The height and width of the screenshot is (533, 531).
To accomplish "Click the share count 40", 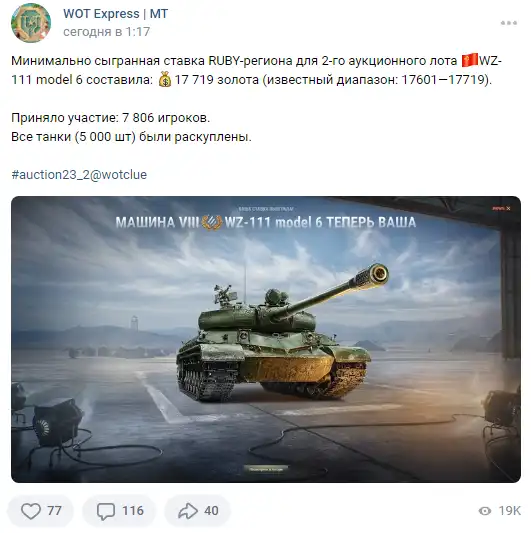I will [x=211, y=511].
